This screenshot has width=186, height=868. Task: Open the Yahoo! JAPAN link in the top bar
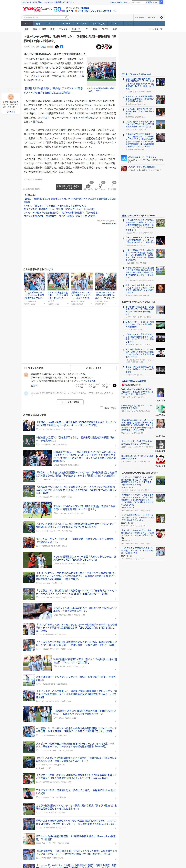pyautogui.click(x=116, y=2)
